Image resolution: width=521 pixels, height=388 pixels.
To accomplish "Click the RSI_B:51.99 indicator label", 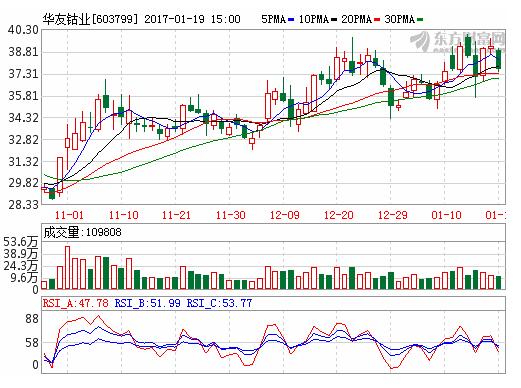I will point(148,303).
